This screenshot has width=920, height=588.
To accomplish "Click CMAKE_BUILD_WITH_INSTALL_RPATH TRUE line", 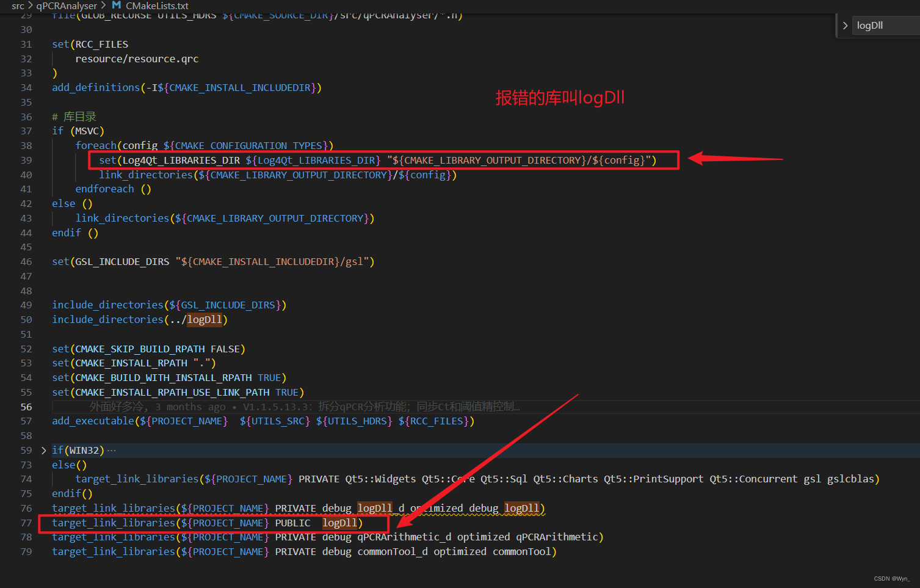I will point(169,377).
